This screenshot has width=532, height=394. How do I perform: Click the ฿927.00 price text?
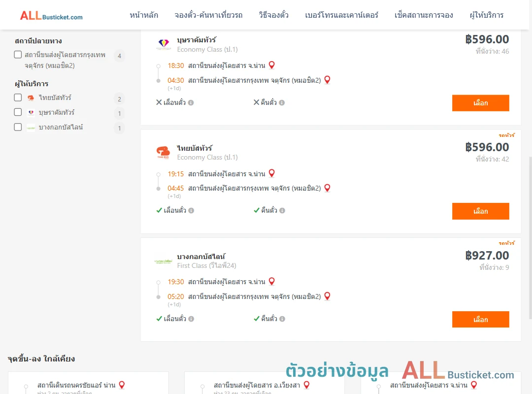(x=487, y=255)
